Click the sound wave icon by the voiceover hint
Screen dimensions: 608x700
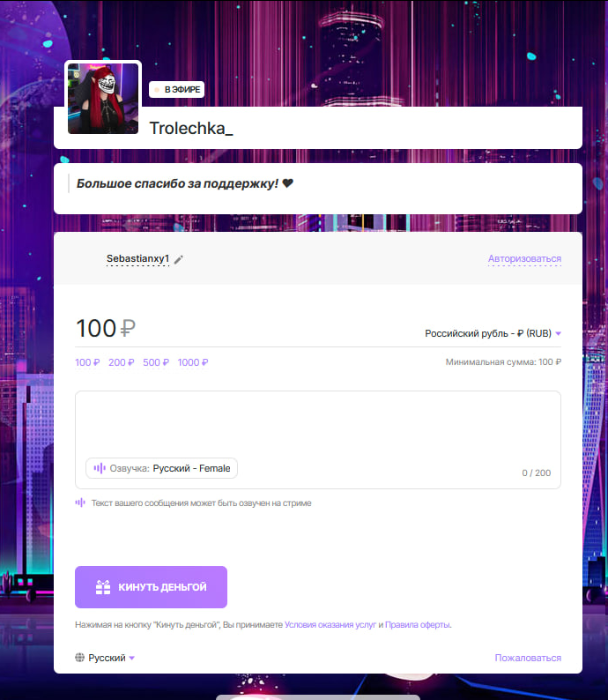pyautogui.click(x=80, y=503)
